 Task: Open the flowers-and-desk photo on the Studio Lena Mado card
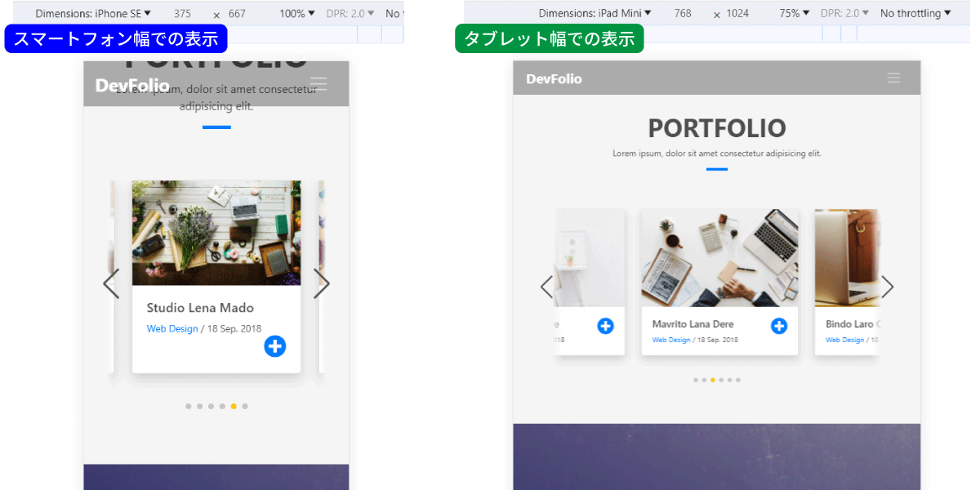pos(216,233)
